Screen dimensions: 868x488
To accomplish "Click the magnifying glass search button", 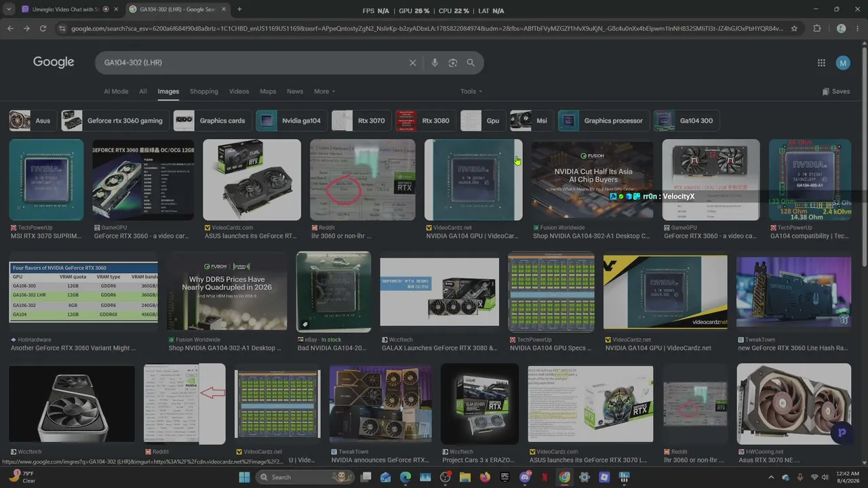I will pyautogui.click(x=471, y=62).
